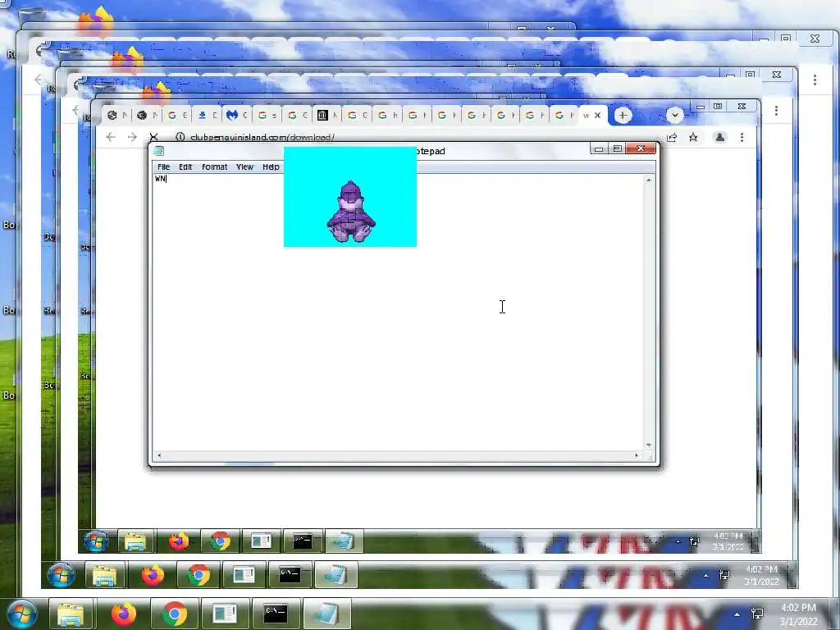Share this page using the Chrome share icon

(672, 137)
